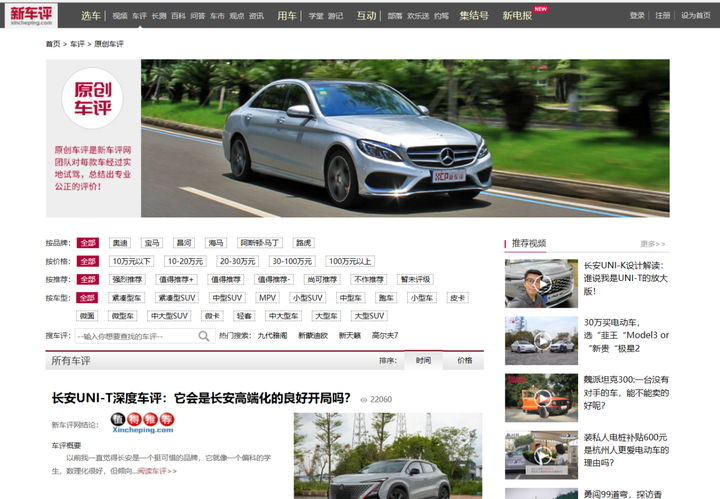Click the 注册 register link
The height and width of the screenshot is (499, 720).
pyautogui.click(x=662, y=16)
